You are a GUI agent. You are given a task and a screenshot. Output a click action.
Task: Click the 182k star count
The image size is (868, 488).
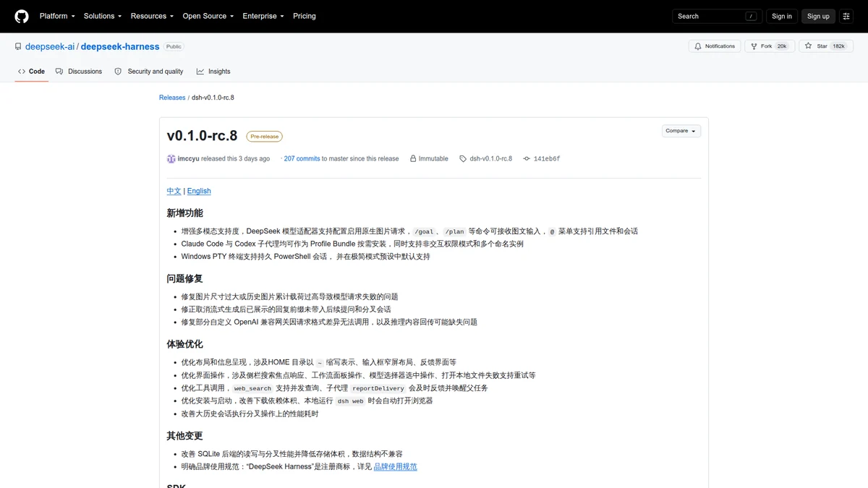pos(839,46)
